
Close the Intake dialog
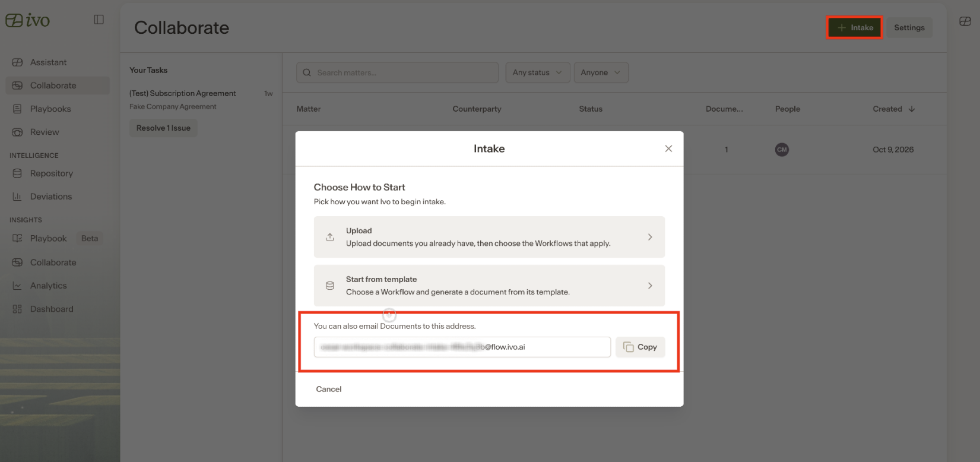pos(668,148)
